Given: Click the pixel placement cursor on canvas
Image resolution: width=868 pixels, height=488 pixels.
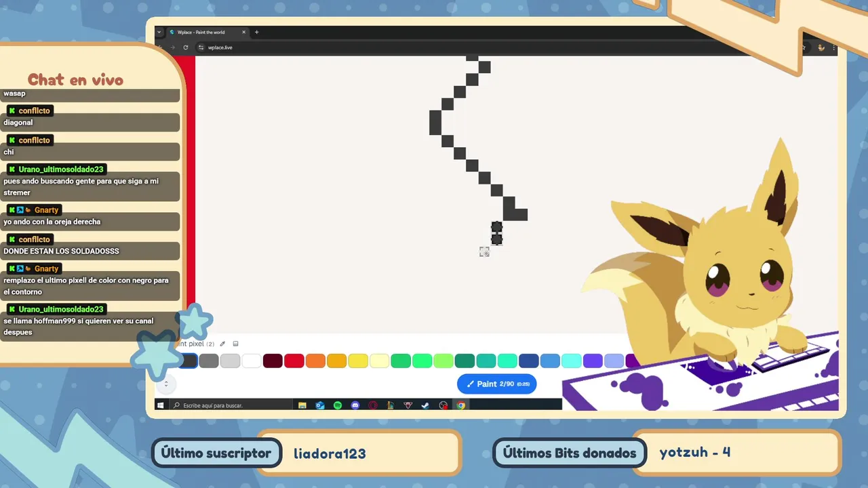Looking at the screenshot, I should [x=484, y=251].
